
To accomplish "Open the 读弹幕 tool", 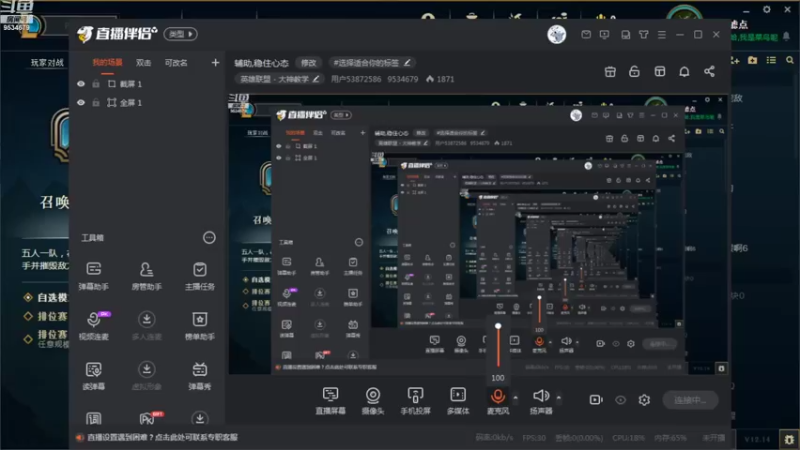I will (93, 376).
